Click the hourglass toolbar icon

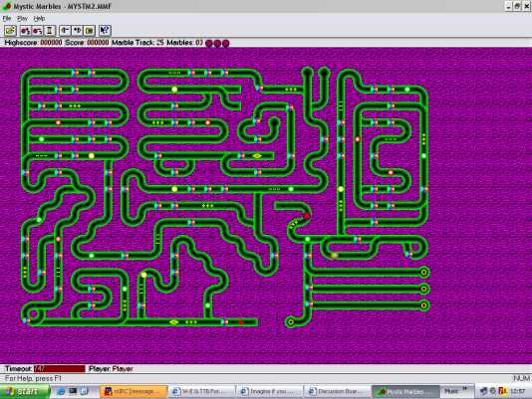[x=50, y=31]
